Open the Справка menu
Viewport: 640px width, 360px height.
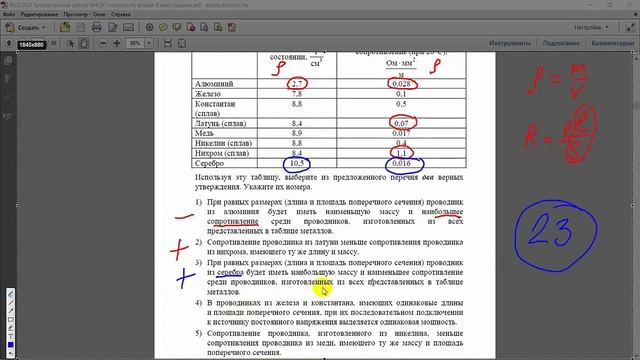tap(121, 14)
